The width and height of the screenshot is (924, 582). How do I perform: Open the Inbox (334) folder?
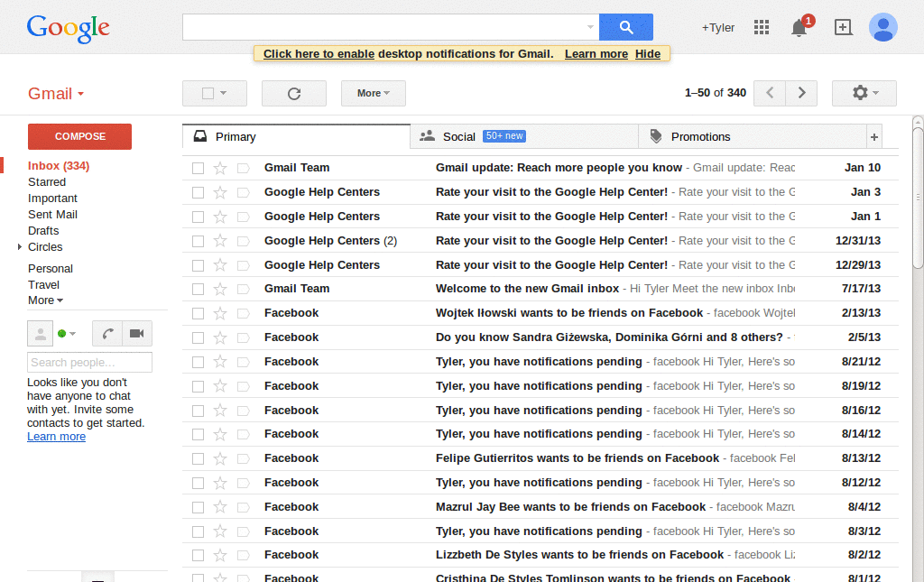click(59, 166)
